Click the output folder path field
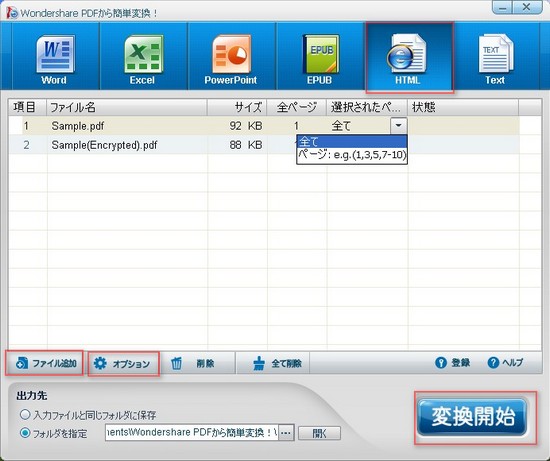550x461 pixels. pyautogui.click(x=192, y=433)
